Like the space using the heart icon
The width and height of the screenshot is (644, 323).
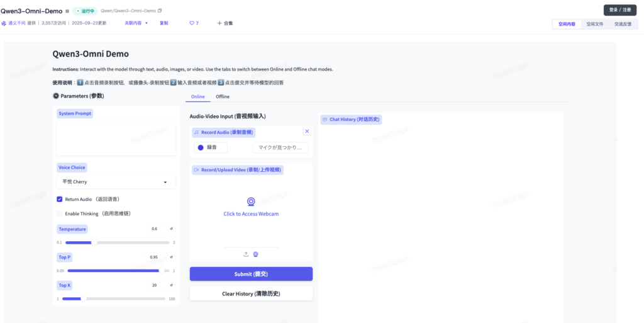point(192,23)
